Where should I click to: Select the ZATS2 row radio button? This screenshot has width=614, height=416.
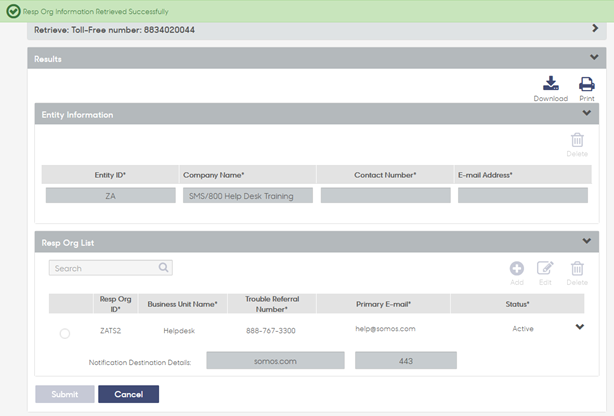tap(65, 333)
